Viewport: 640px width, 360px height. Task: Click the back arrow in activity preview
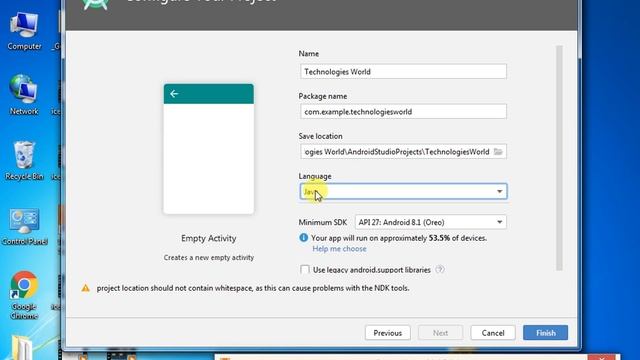pos(174,94)
